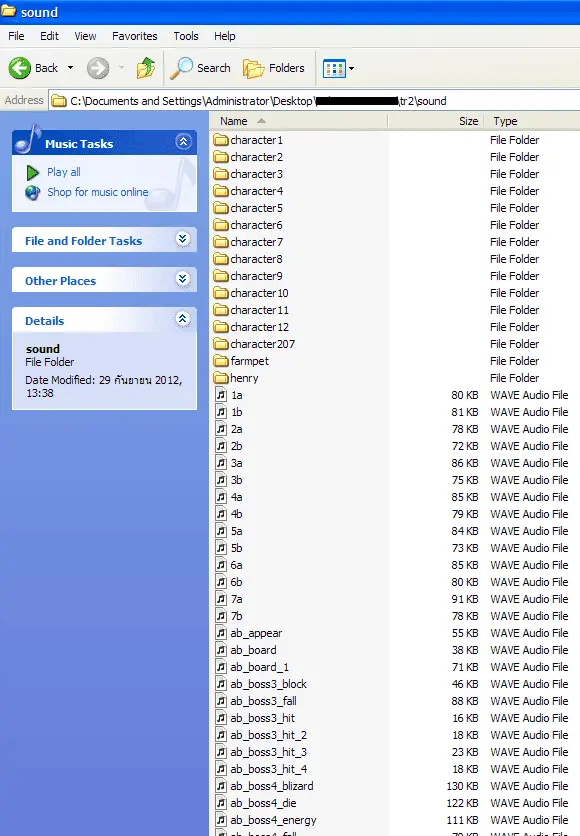Select the 1a wave file icon
Viewport: 580px width, 836px height.
point(221,395)
